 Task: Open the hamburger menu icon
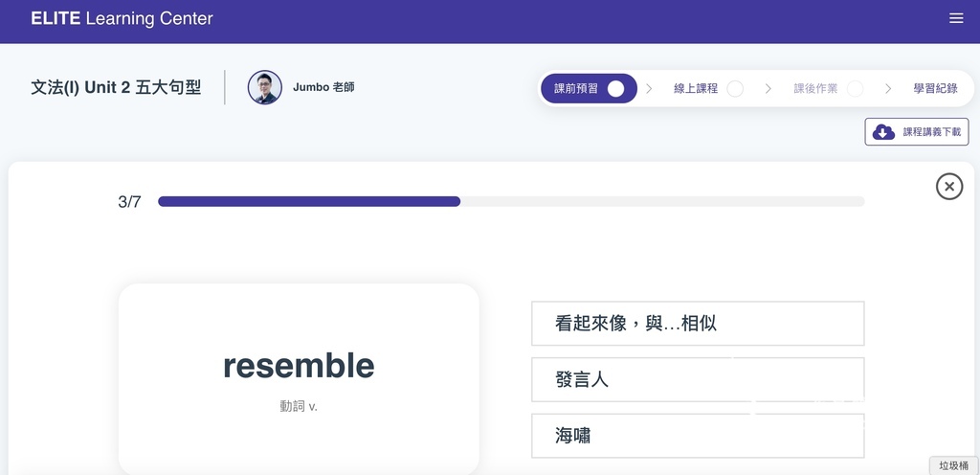click(956, 19)
